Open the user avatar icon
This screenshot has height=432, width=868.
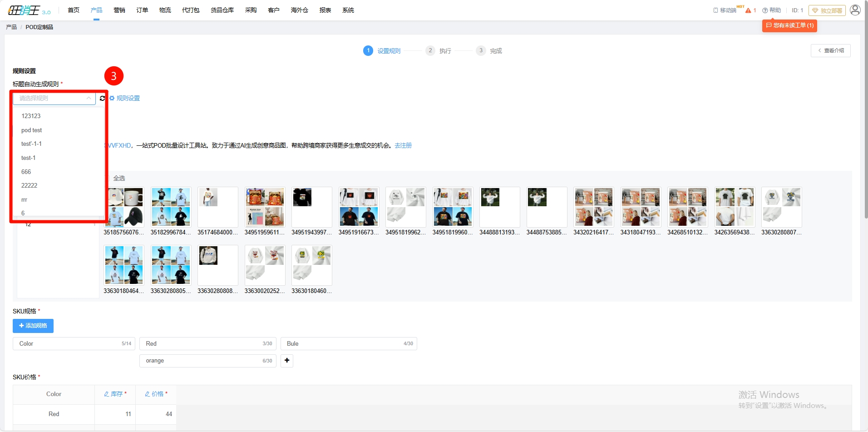coord(855,10)
